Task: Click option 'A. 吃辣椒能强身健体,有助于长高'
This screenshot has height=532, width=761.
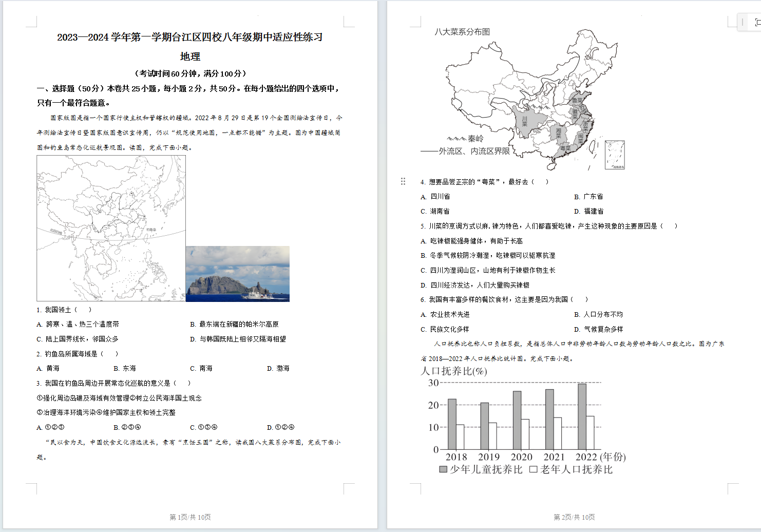Action: click(x=471, y=241)
